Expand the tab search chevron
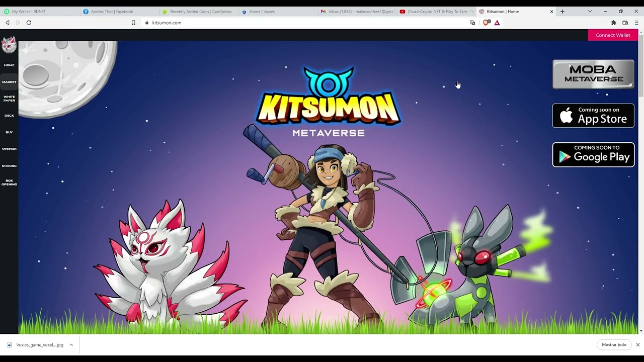Image resolution: width=644 pixels, height=362 pixels. tap(590, 12)
